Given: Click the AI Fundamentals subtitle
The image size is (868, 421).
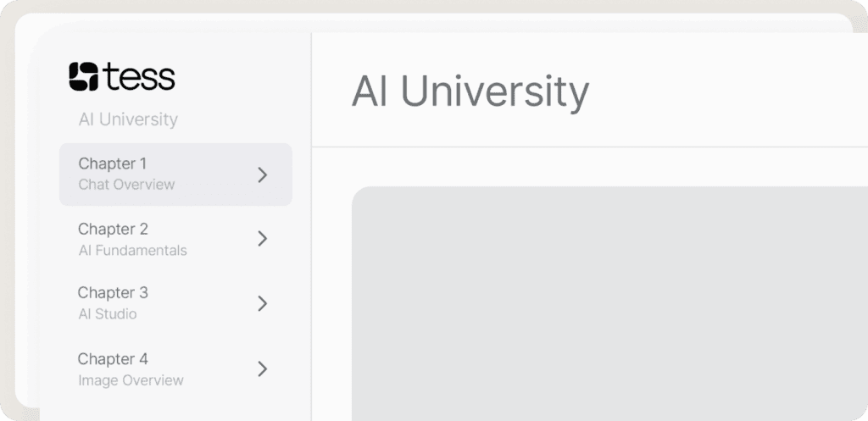Looking at the screenshot, I should tap(132, 251).
